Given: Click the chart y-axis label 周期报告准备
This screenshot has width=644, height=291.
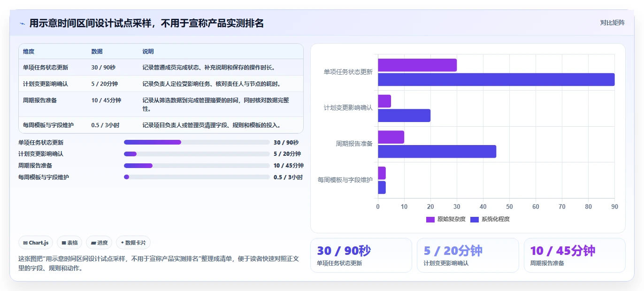Looking at the screenshot, I should tap(354, 144).
